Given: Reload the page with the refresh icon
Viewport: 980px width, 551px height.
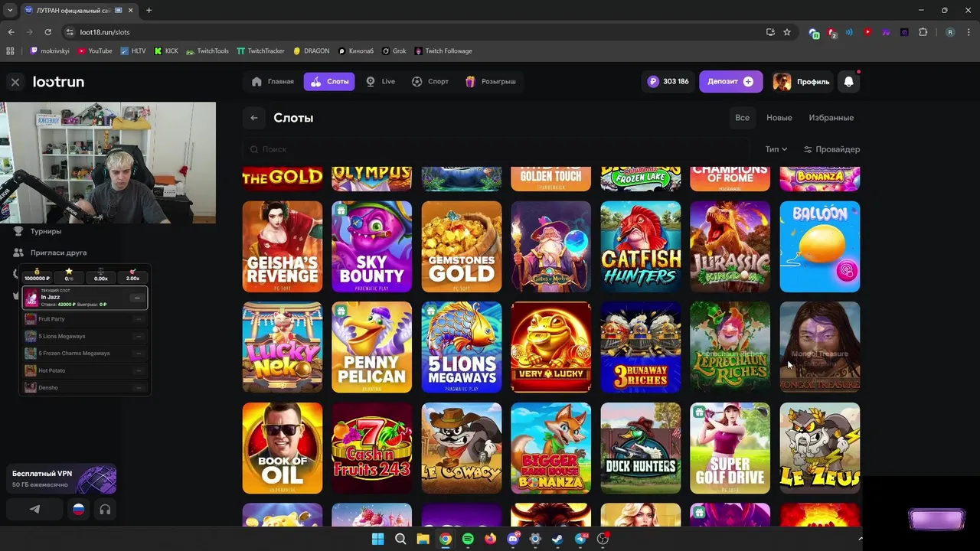Looking at the screenshot, I should 47,32.
